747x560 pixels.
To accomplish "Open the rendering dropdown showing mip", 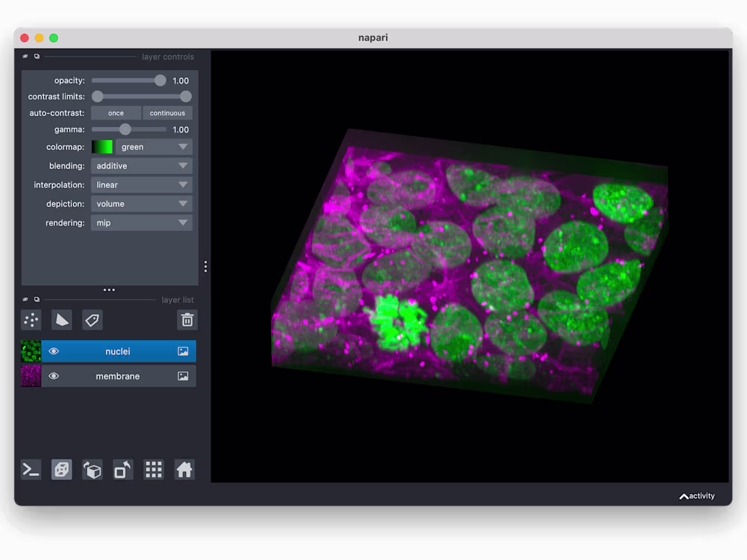I will pyautogui.click(x=141, y=223).
